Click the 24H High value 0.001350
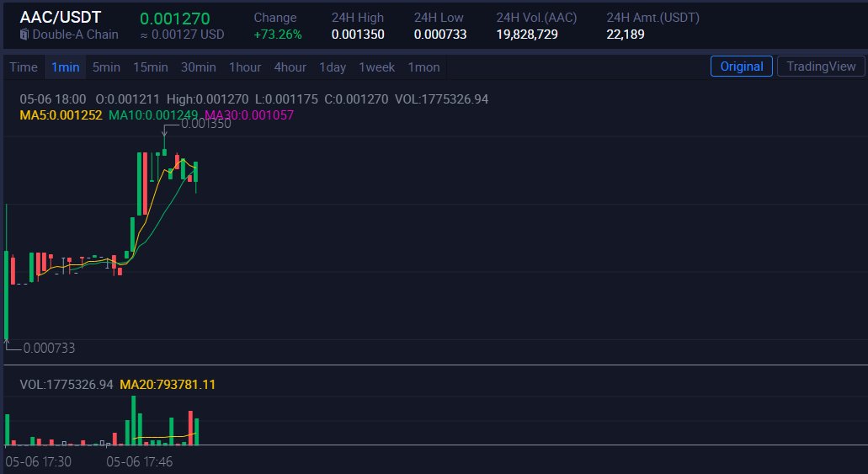This screenshot has width=868, height=474. click(358, 35)
